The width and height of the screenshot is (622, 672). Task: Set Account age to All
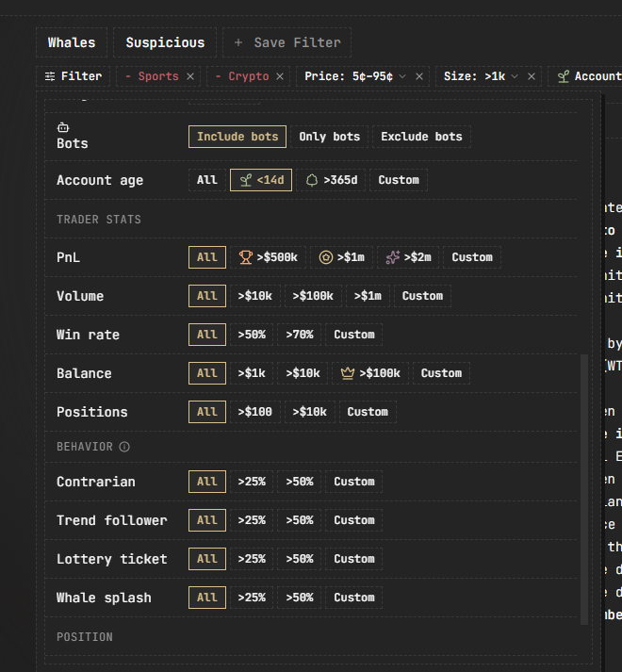[207, 180]
